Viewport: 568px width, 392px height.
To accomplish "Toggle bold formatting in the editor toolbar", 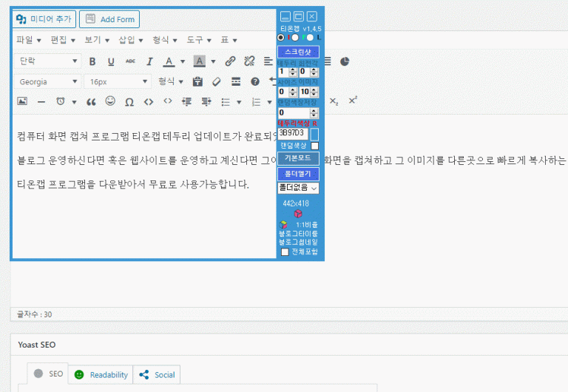I will [x=92, y=61].
